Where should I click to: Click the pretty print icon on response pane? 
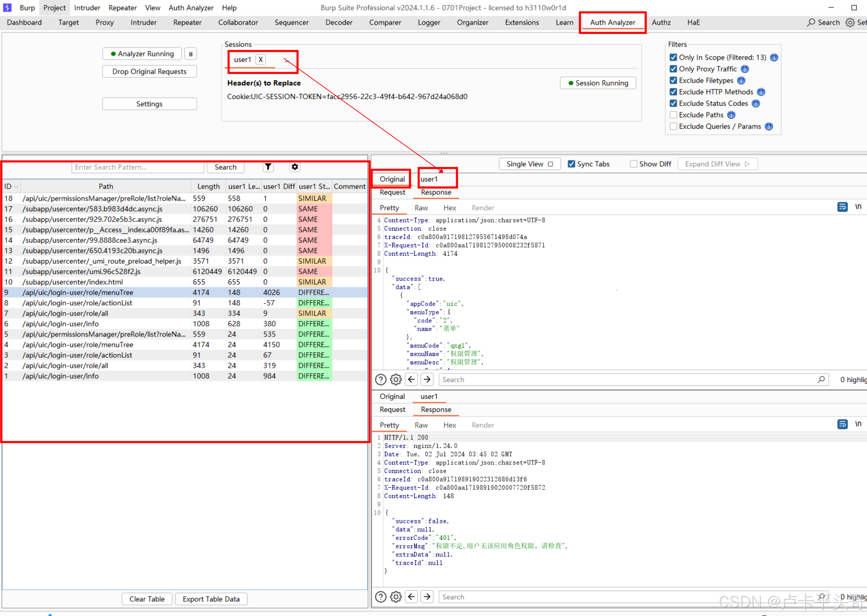point(842,207)
